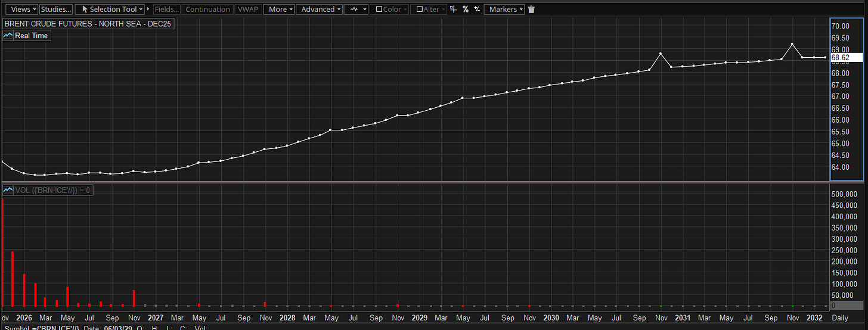Open the Alter dropdown
Image resolution: width=868 pixels, height=330 pixels.
point(428,10)
